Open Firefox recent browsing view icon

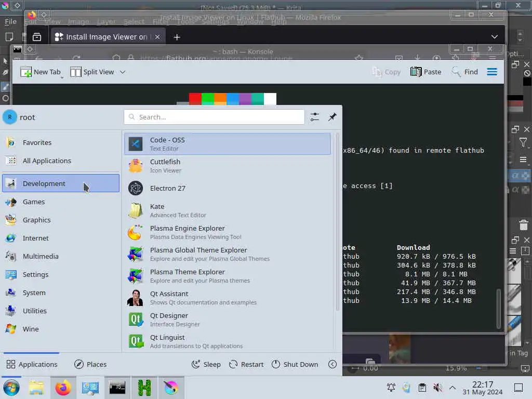[x=37, y=37]
